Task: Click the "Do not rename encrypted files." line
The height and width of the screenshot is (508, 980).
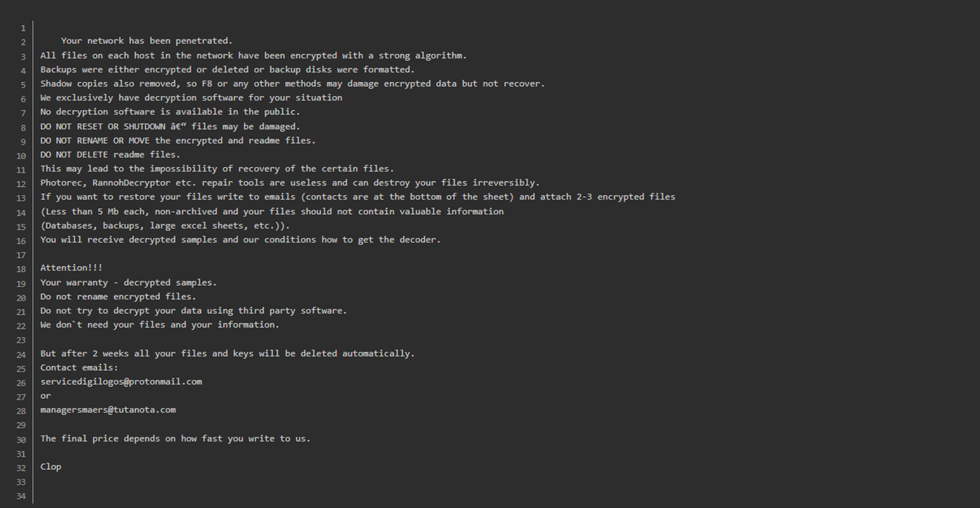Action: click(x=118, y=297)
